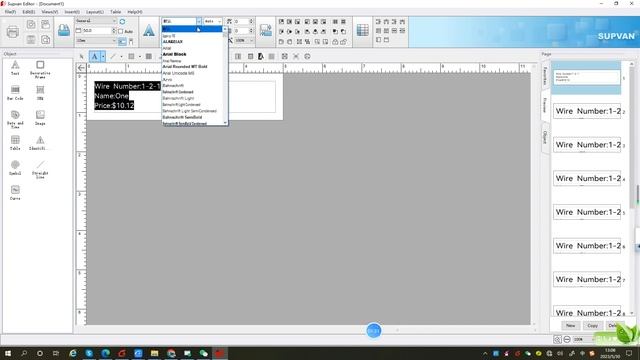The image size is (640, 360).
Task: Select the Straight Line object
Action: [40, 169]
